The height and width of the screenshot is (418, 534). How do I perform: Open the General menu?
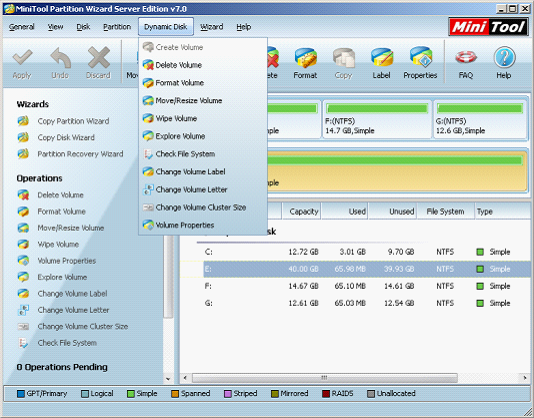click(x=22, y=27)
